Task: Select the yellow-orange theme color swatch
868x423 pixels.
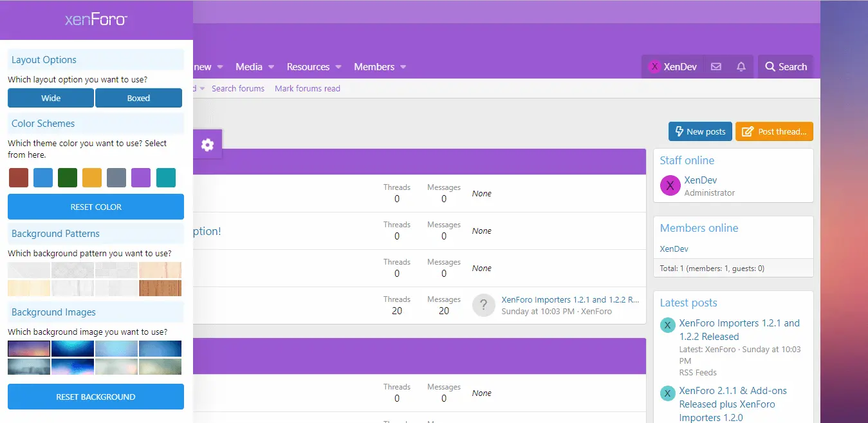Action: [x=92, y=178]
